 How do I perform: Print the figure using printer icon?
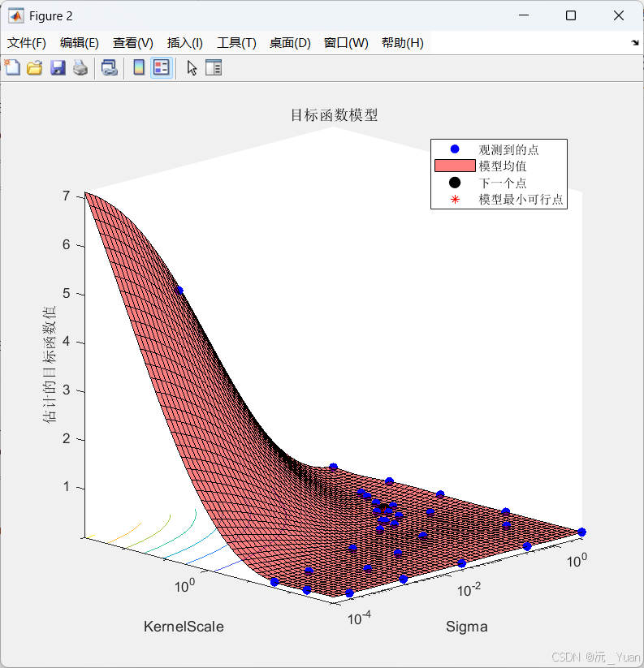pyautogui.click(x=80, y=67)
